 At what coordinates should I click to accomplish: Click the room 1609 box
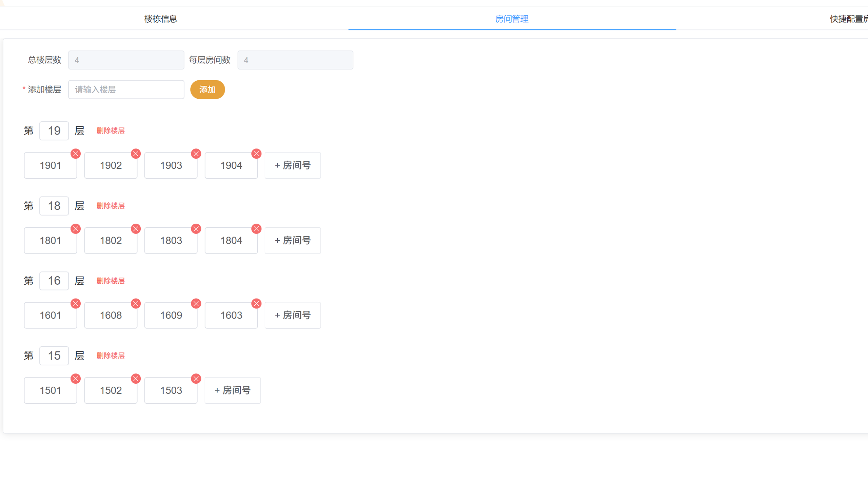171,316
